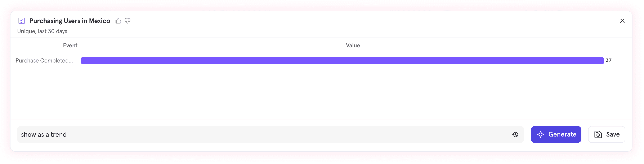
Task: Close the Purchasing Users in Mexico panel
Action: 622,21
